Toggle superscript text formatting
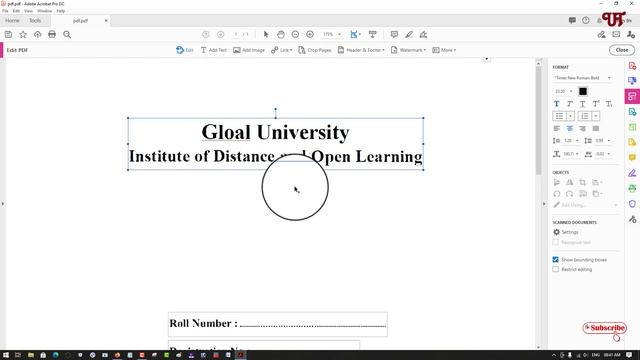Viewport: 640px width, 360px height. click(x=596, y=104)
